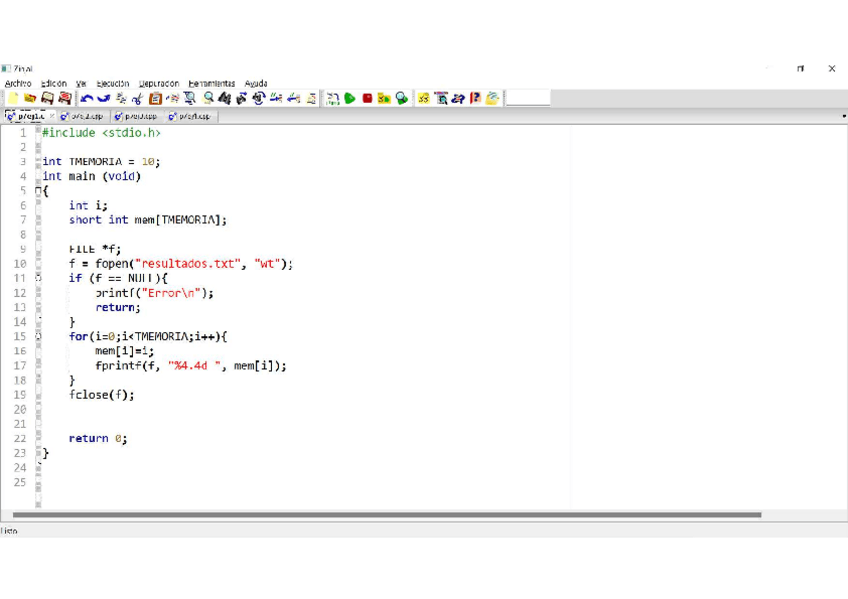The width and height of the screenshot is (848, 599).
Task: Click the help question mark icon
Action: pos(476,98)
